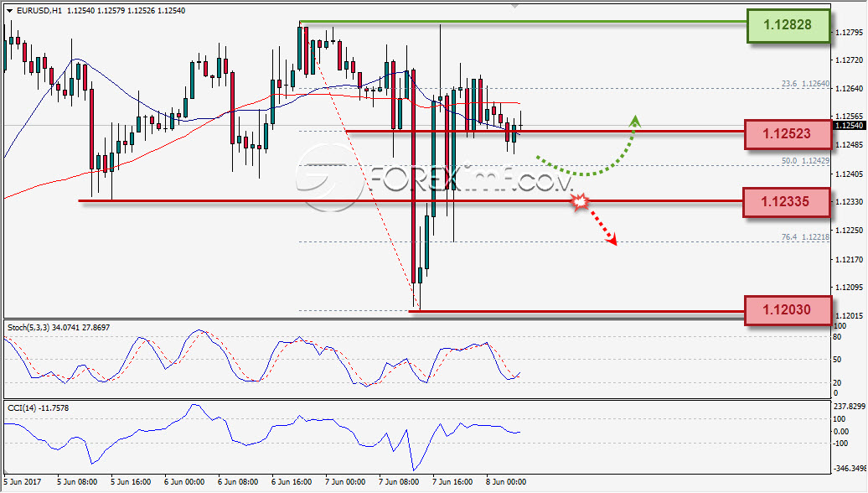Click time axis label 8 Jun 00:00
This screenshot has width=868, height=493.
[x=506, y=482]
